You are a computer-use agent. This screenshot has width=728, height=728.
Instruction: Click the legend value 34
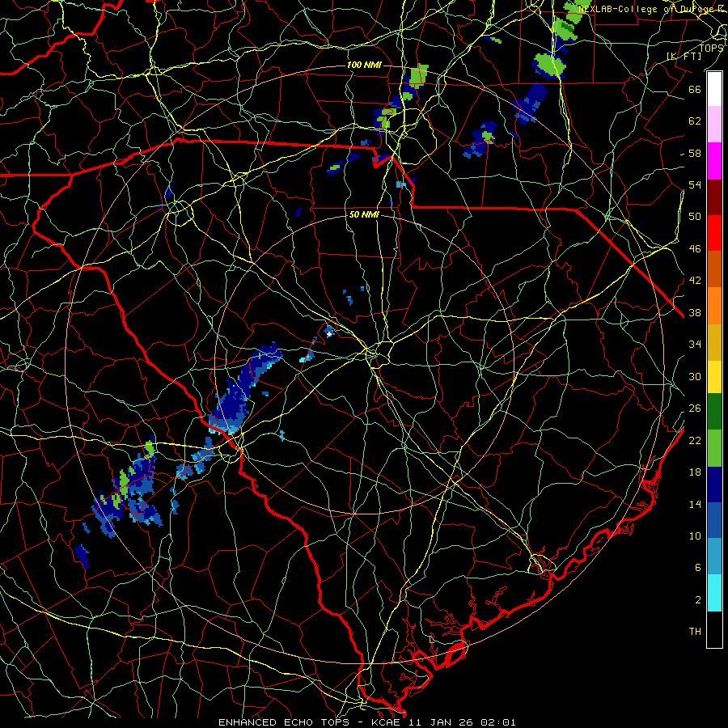pos(695,345)
